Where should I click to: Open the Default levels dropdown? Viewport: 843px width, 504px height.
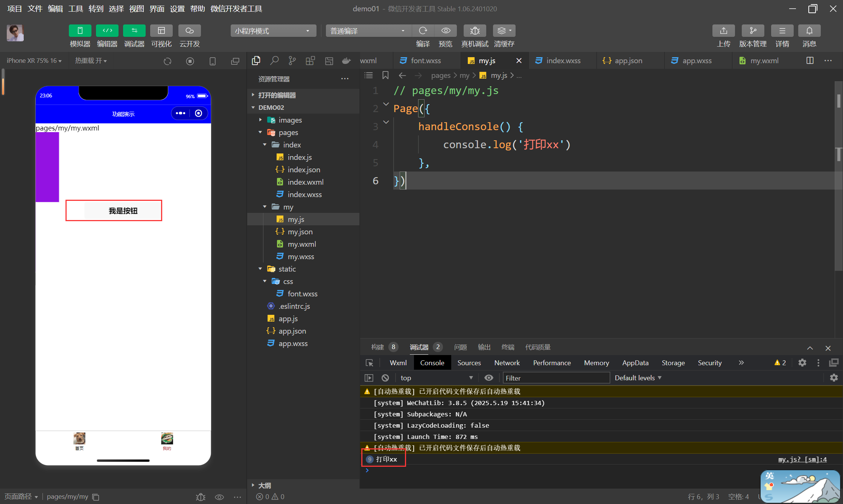point(638,378)
